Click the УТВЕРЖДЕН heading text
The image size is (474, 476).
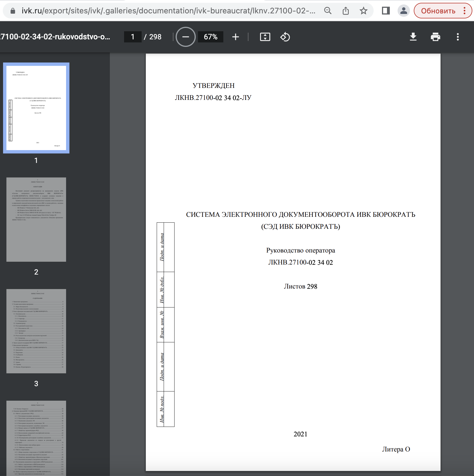coord(214,85)
